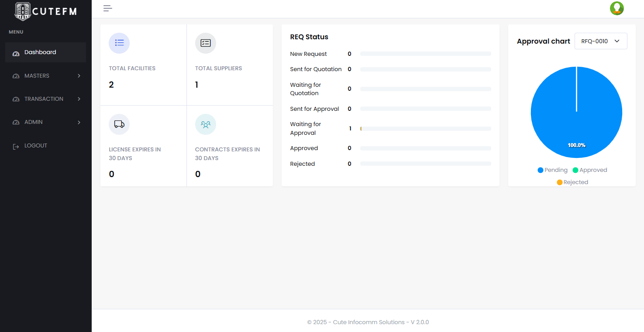Toggle the Rejected legend item

click(x=572, y=182)
